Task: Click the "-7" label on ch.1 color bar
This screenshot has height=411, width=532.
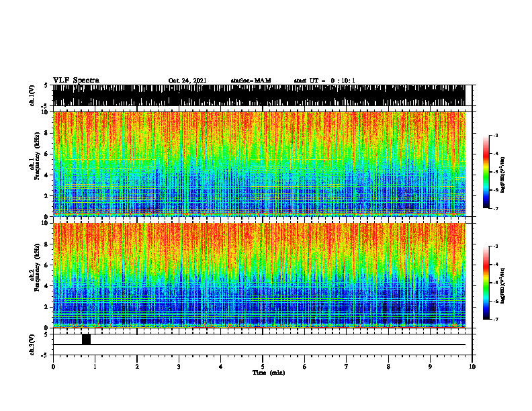Action: point(496,208)
